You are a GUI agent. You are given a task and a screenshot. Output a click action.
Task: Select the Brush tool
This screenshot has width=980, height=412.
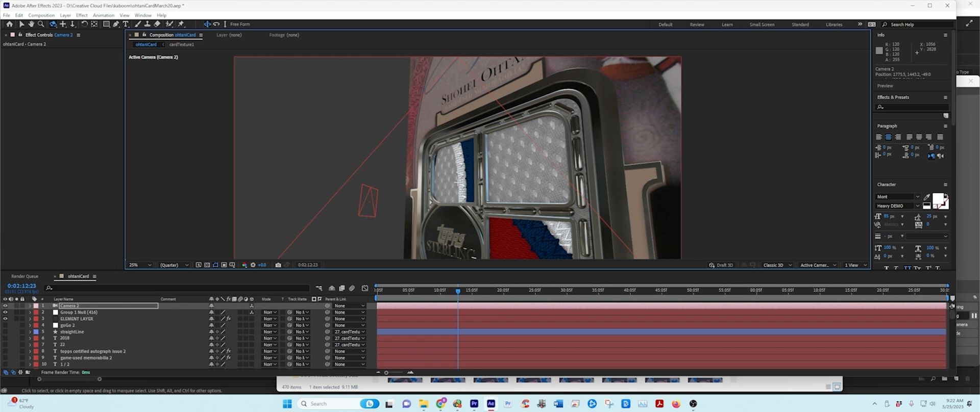[138, 24]
